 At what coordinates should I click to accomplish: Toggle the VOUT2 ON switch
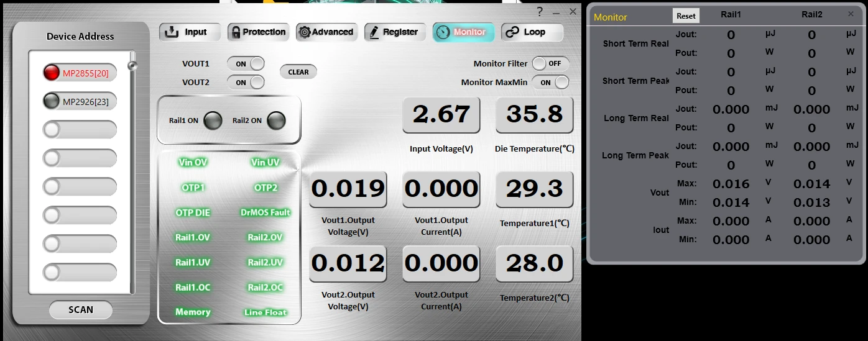(246, 82)
